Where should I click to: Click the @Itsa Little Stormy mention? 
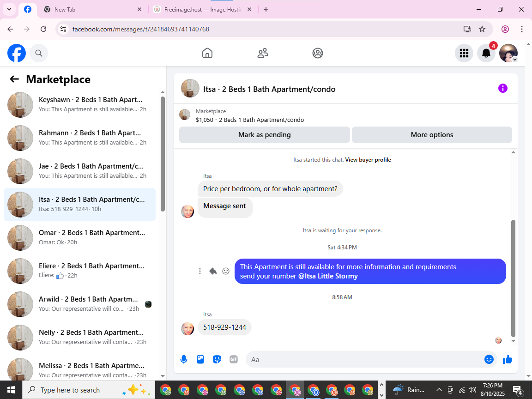328,276
